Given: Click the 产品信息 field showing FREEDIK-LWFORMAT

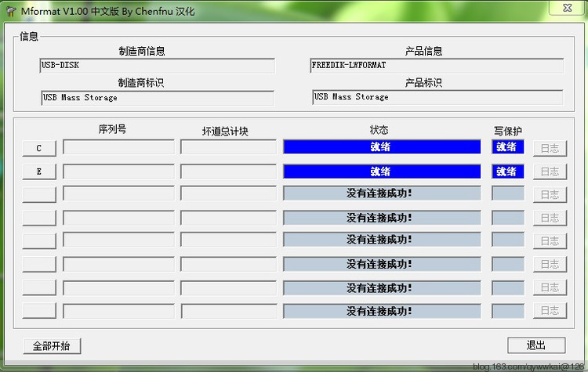Looking at the screenshot, I should [437, 66].
